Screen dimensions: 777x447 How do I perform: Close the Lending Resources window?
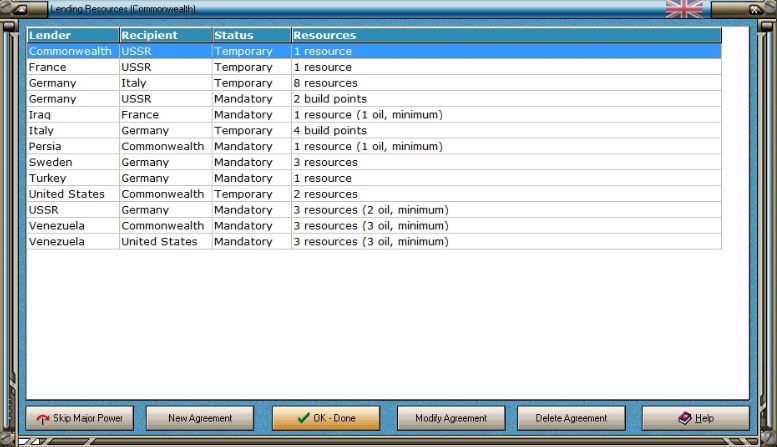click(x=754, y=9)
